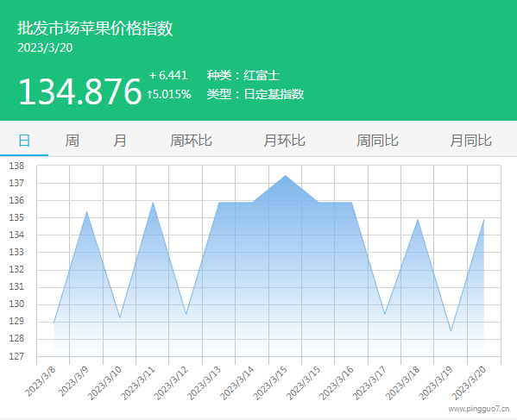Click the chart's highest peak near 137.5

[x=285, y=176]
